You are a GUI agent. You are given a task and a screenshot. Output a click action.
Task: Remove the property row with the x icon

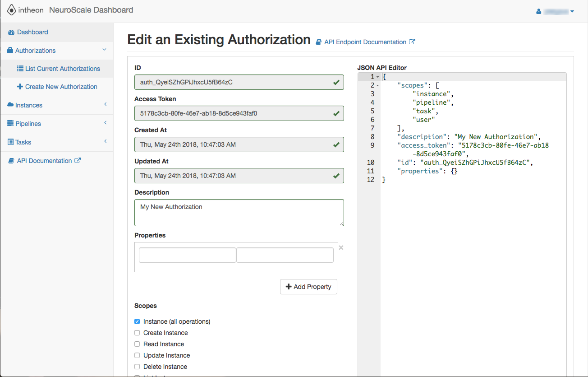(341, 247)
